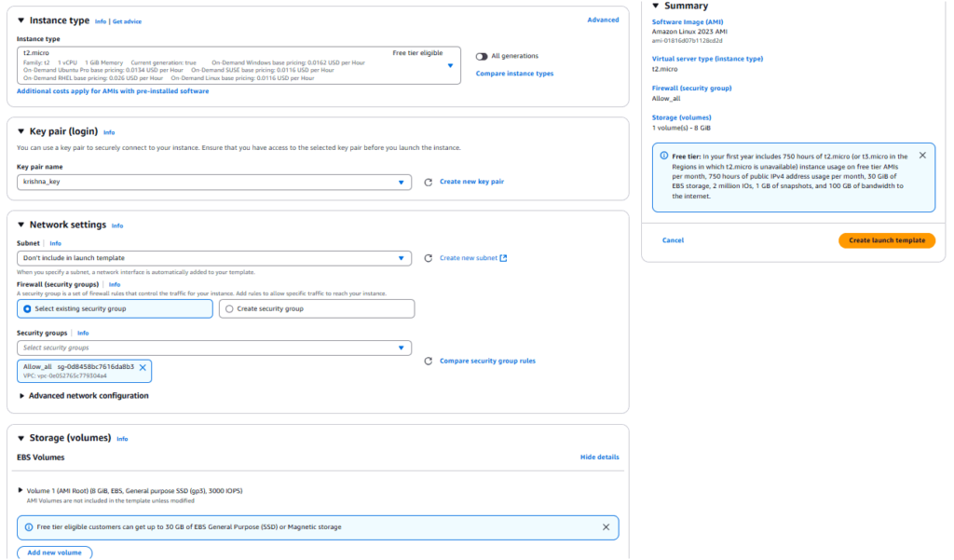Click the Advanced link in Instance type
The image size is (954, 560).
point(603,20)
